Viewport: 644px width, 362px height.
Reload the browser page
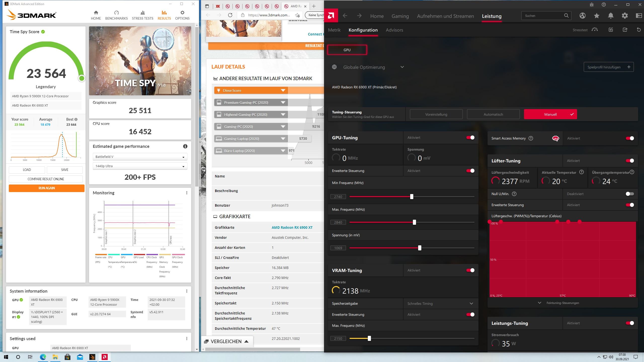(230, 15)
